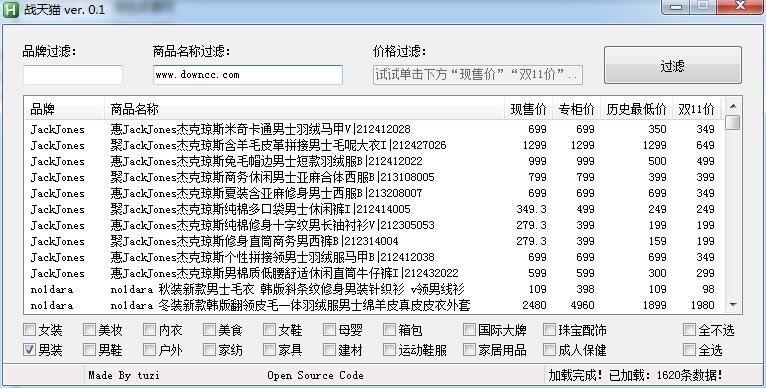Enable the 美妆 checkbox

(x=89, y=330)
